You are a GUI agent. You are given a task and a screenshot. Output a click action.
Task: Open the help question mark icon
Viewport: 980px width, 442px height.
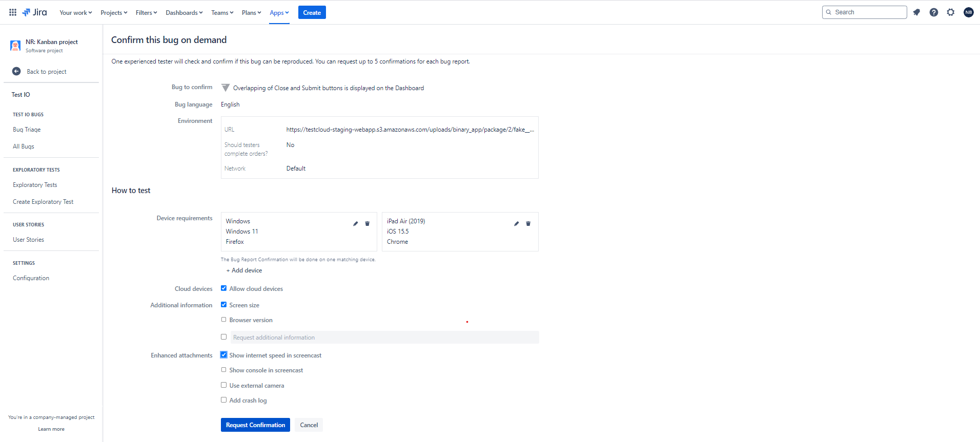[x=934, y=12]
